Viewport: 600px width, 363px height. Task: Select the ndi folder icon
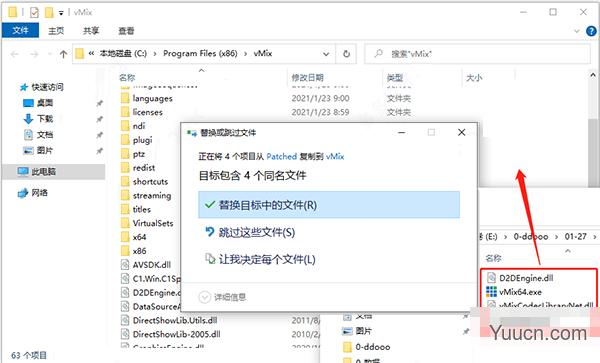(x=125, y=126)
